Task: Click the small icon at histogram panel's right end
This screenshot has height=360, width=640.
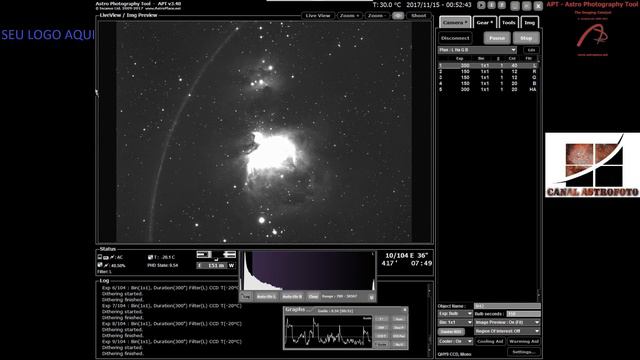Action: (371, 297)
